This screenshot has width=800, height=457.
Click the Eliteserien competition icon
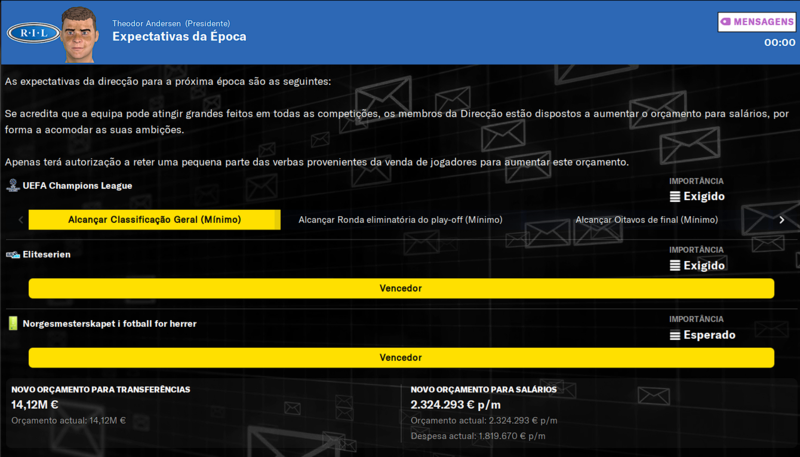[13, 255]
